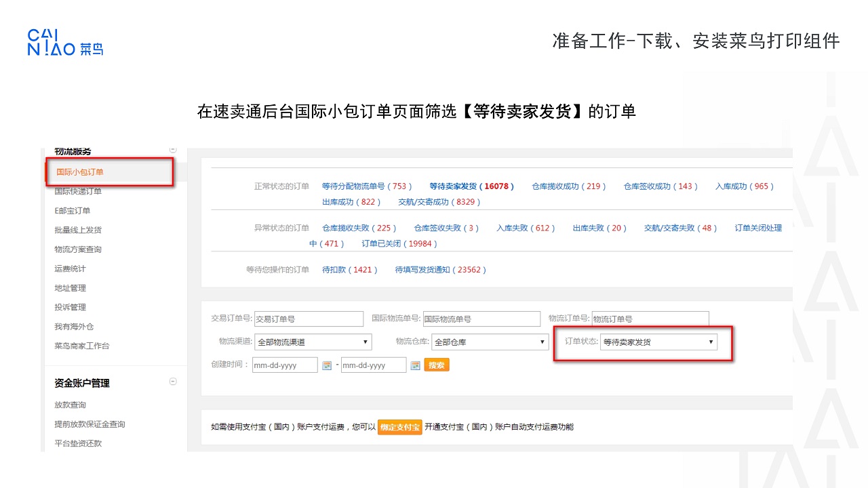This screenshot has height=488, width=868.
Task: Click the 资金账户管理 section heading
Action: (x=82, y=383)
